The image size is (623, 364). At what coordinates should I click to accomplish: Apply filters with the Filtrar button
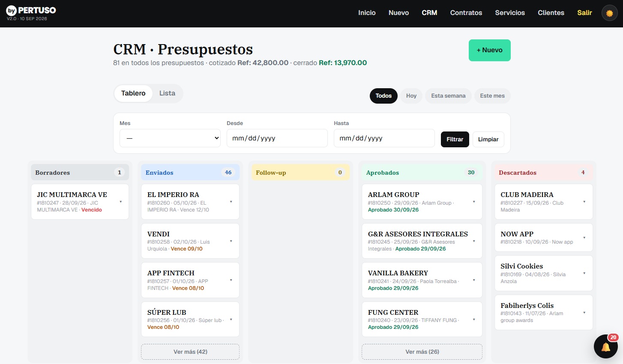coord(455,140)
